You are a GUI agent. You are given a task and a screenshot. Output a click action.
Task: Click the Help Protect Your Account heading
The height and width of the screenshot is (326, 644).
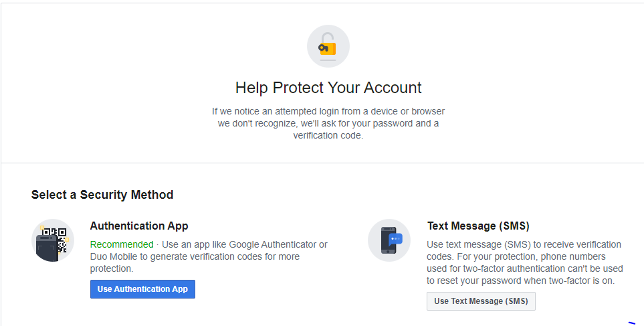(328, 88)
